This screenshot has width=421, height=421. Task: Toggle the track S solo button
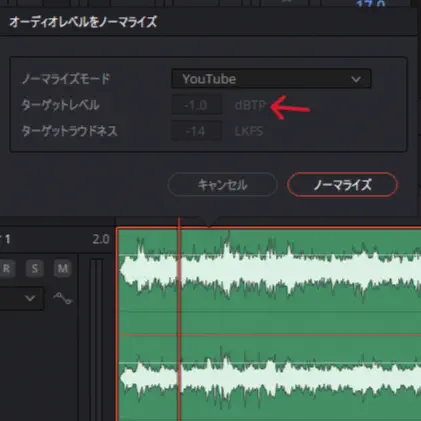click(35, 268)
